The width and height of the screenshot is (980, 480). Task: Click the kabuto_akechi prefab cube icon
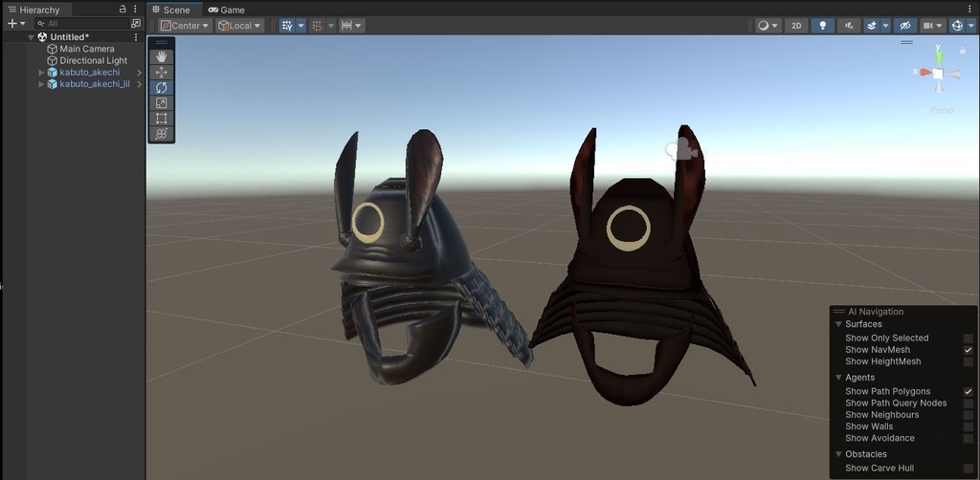(53, 73)
